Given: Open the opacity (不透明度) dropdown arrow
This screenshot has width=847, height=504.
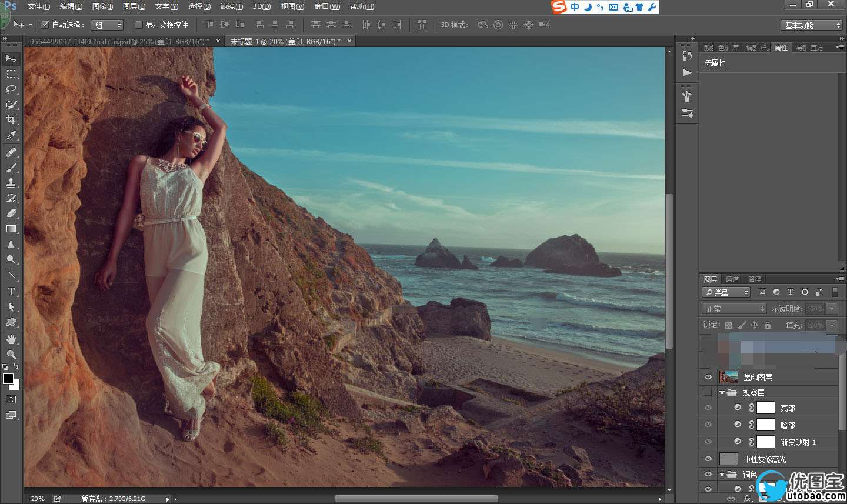Looking at the screenshot, I should tap(832, 309).
